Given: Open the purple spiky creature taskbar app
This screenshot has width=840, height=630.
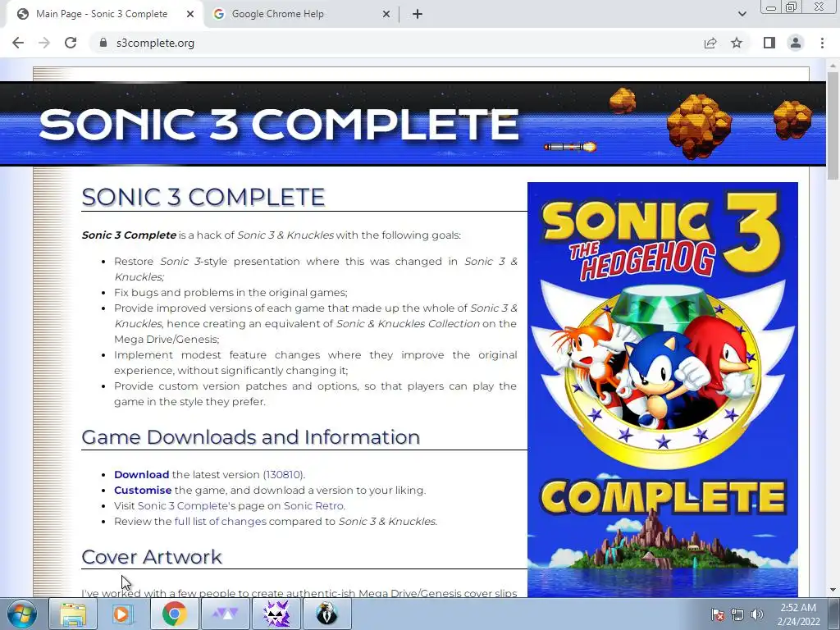Looking at the screenshot, I should 276,614.
